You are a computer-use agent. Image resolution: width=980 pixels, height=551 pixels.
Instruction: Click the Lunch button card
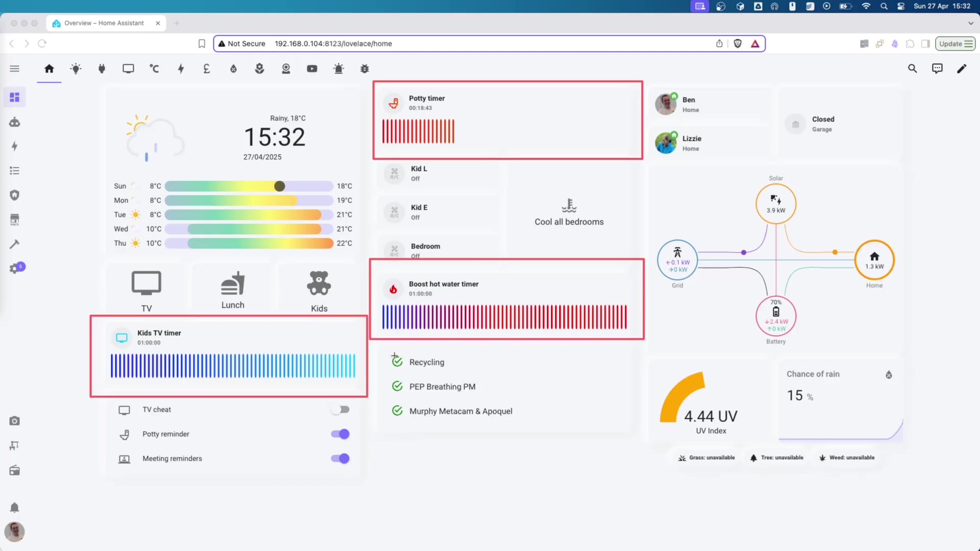[233, 290]
